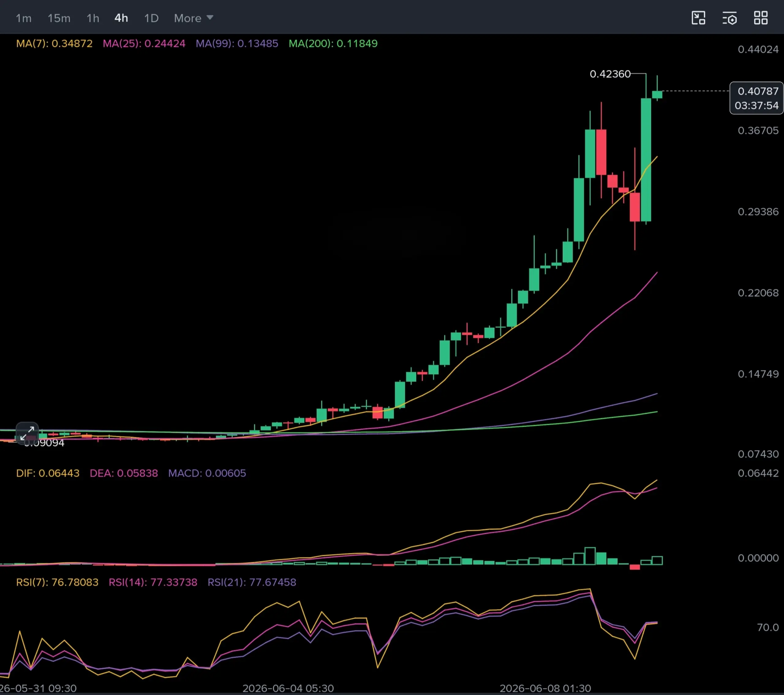Click the 03:37:54 candle countdown timer
The image size is (784, 695).
pyautogui.click(x=756, y=105)
